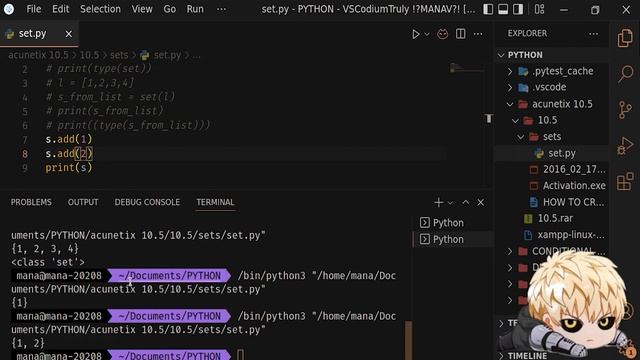Place cursor on line 7 s.add(1)
This screenshot has width=640, height=360.
pyautogui.click(x=69, y=140)
